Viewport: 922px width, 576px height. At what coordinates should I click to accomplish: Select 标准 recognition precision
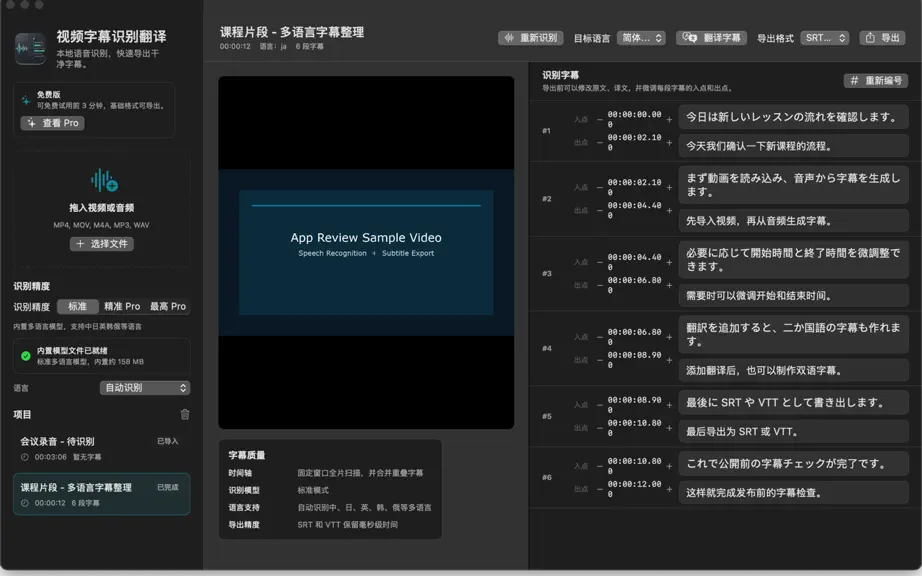[77, 306]
